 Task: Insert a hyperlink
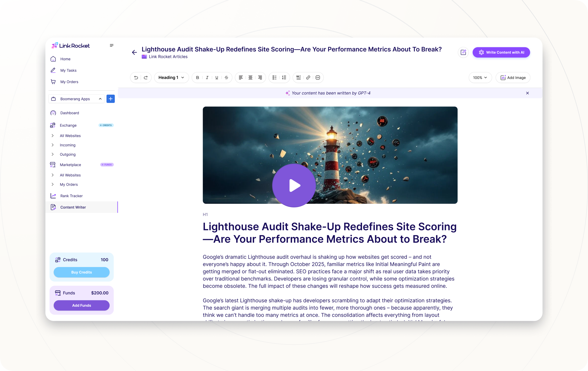click(x=308, y=78)
